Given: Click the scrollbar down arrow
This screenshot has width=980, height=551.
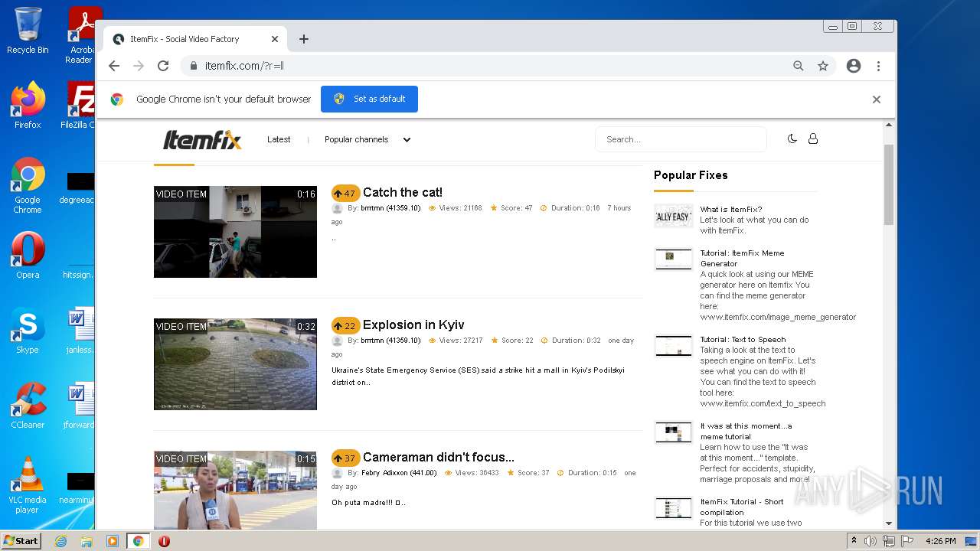Looking at the screenshot, I should [889, 523].
